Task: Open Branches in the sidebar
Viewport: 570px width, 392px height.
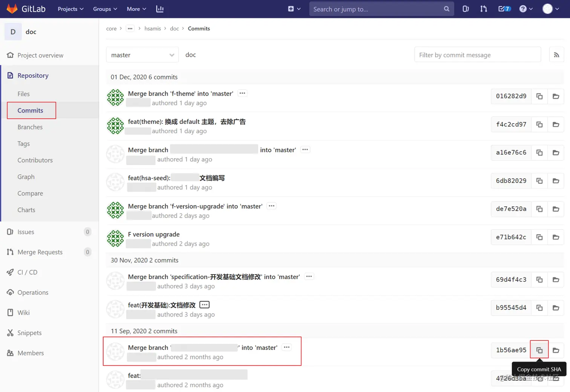Action: [30, 127]
